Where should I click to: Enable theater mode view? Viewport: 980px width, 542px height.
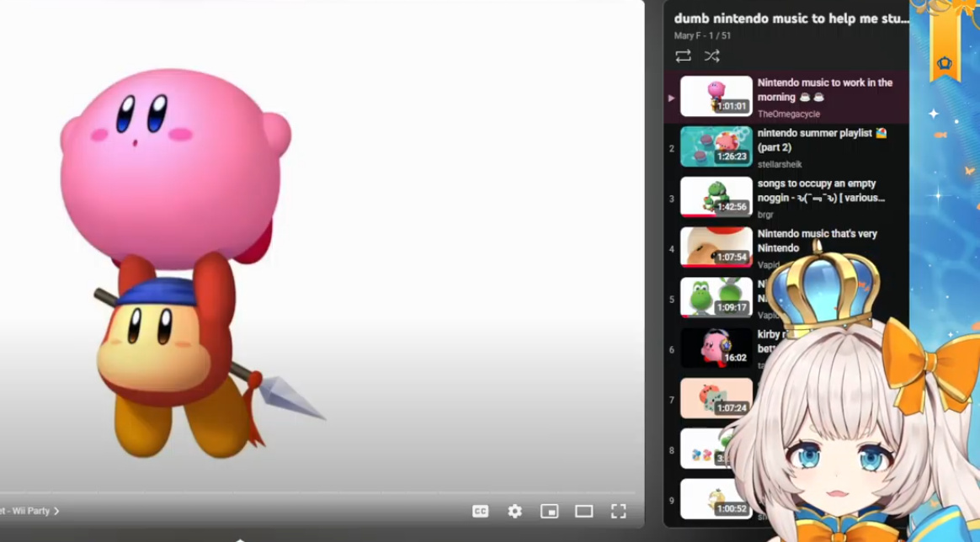pyautogui.click(x=583, y=512)
